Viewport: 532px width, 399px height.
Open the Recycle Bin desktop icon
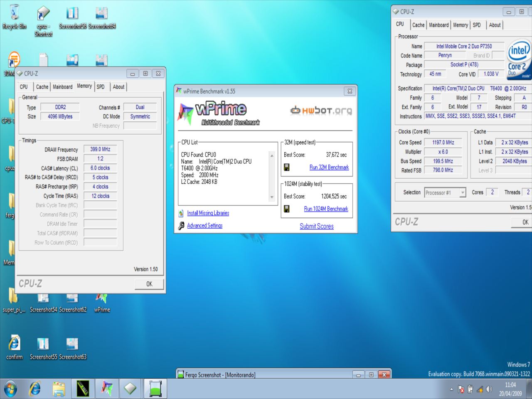pos(15,17)
